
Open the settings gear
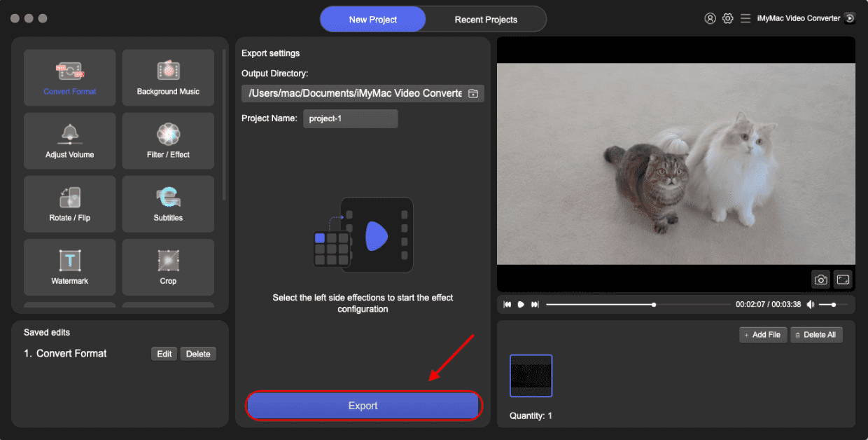pos(728,18)
